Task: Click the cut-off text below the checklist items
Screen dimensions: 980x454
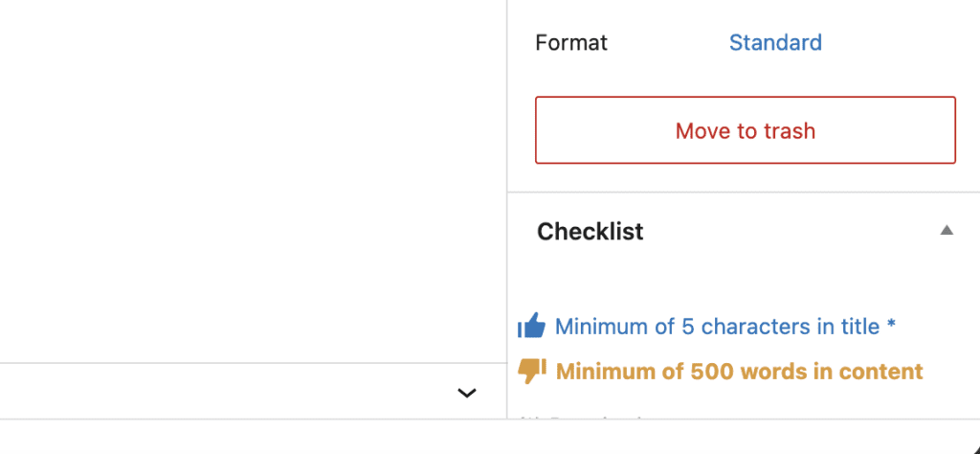Action: pos(584,418)
